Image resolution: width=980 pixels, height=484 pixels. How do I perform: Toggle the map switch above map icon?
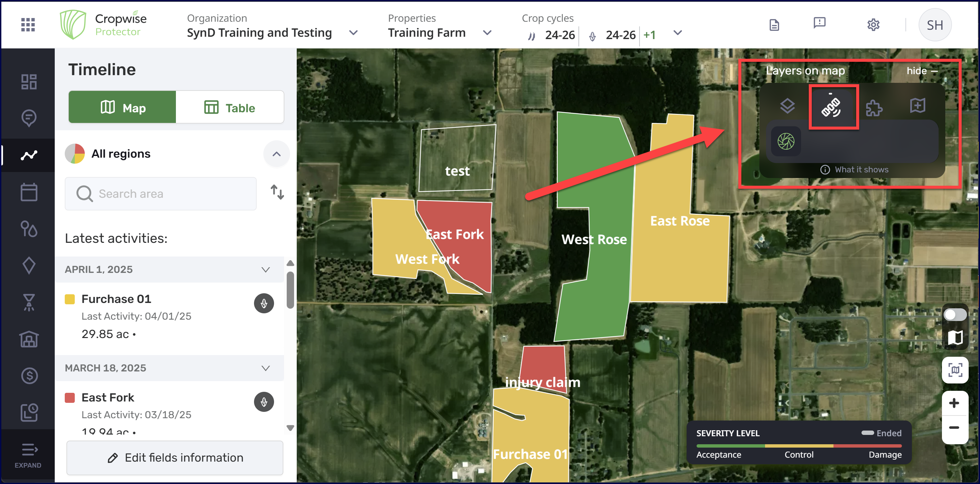955,315
